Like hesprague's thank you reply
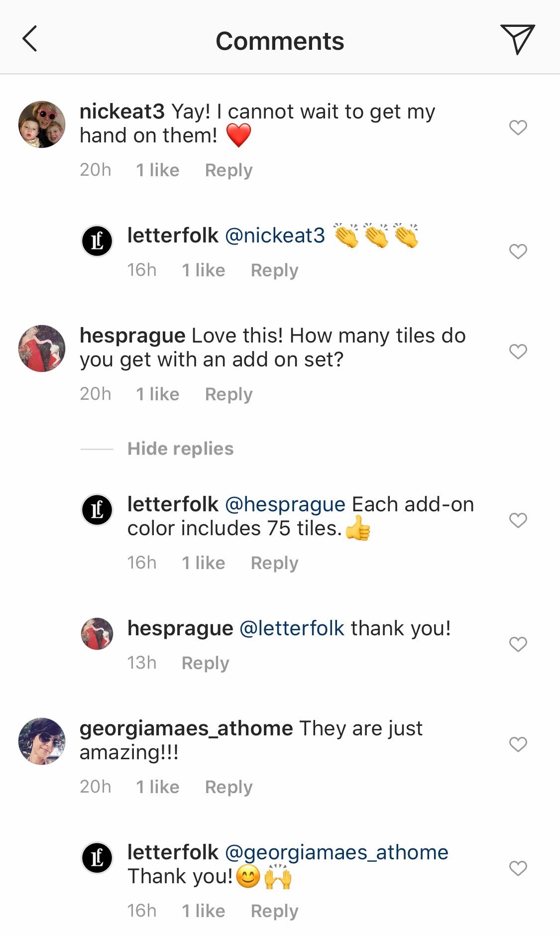The image size is (560, 936). pos(518,644)
